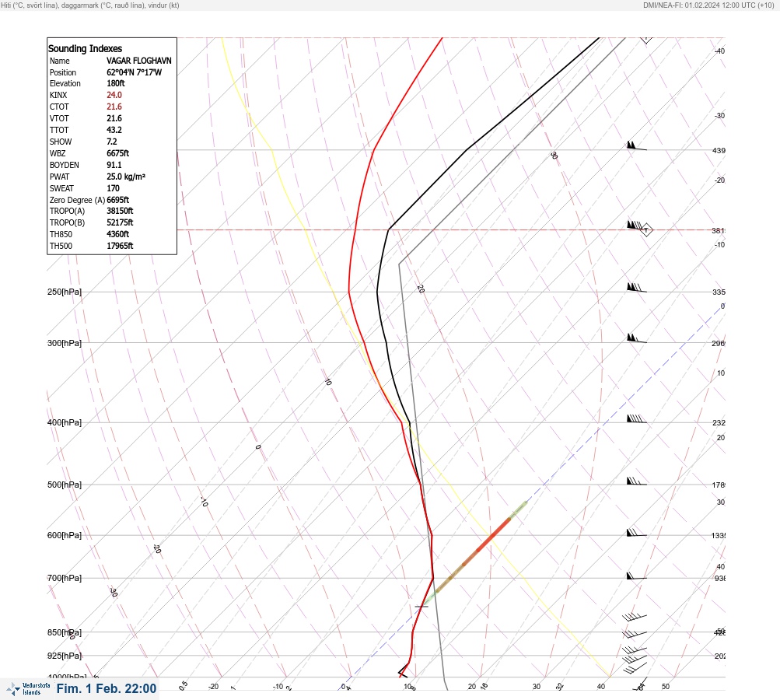
Task: Click the elevation value 180ft
Action: coord(116,83)
